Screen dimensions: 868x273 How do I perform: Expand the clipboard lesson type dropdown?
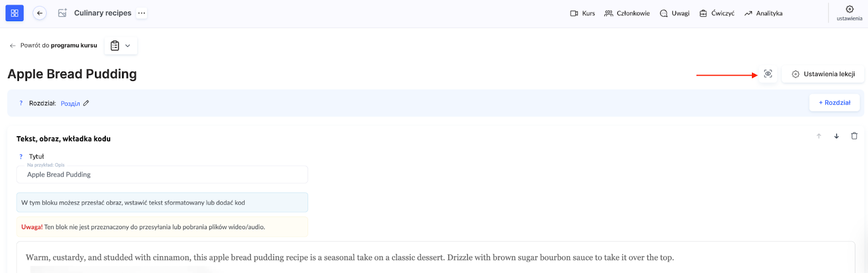(x=120, y=46)
